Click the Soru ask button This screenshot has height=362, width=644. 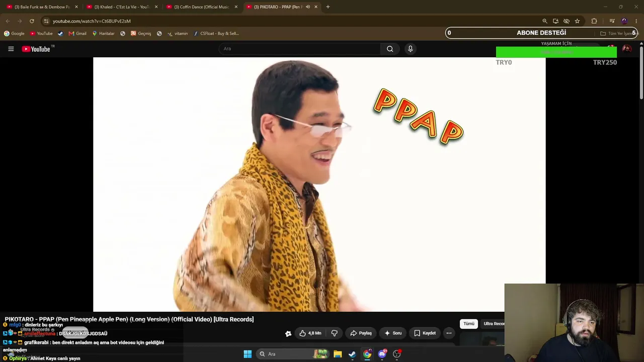pos(393,333)
